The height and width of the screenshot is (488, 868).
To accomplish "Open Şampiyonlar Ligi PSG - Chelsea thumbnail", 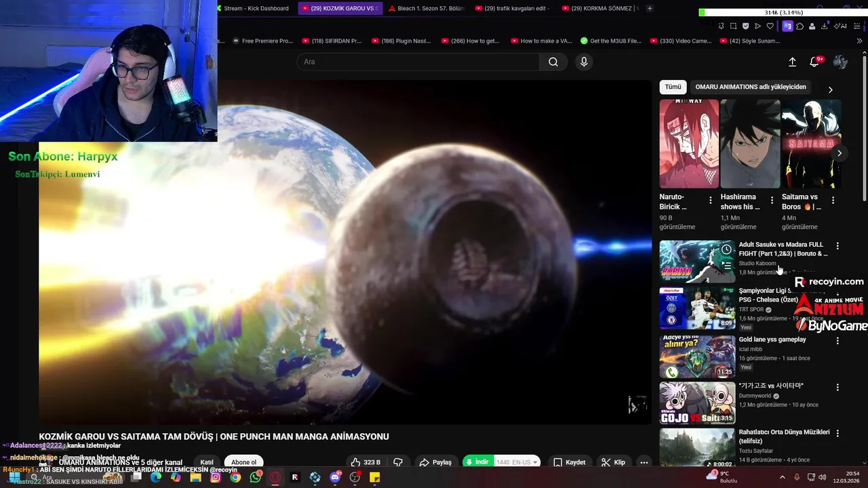I will [x=697, y=308].
